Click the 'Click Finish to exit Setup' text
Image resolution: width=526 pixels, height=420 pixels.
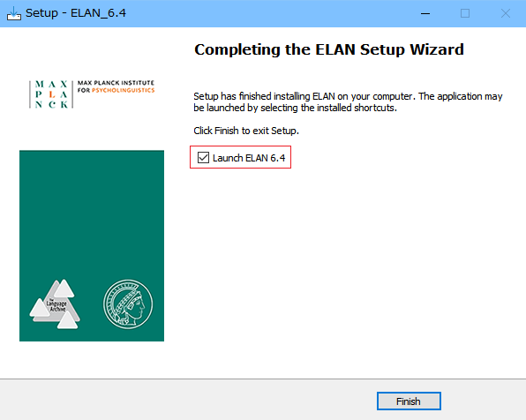246,131
